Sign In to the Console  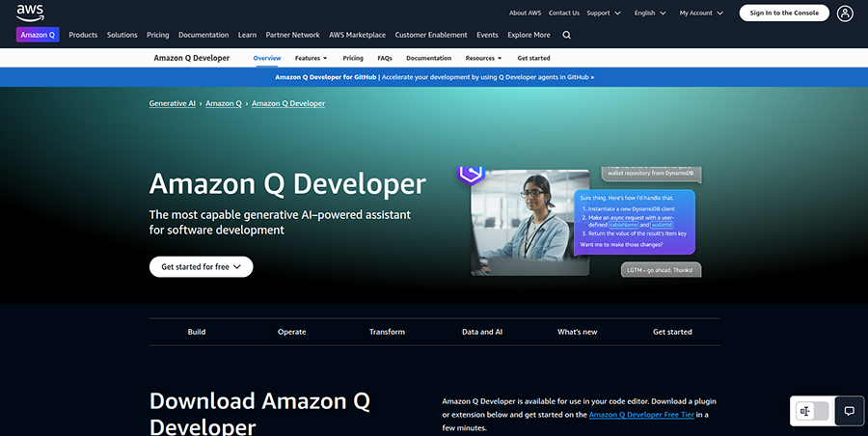tap(784, 13)
